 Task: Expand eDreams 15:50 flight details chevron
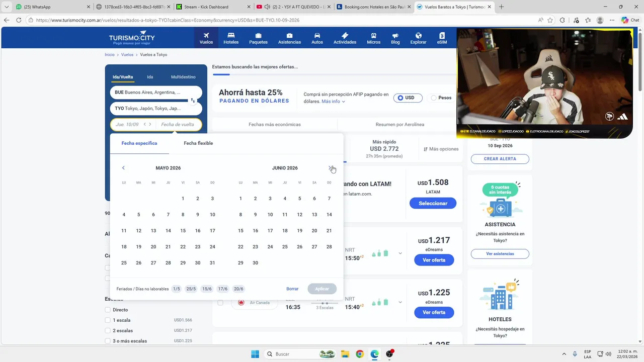400,253
